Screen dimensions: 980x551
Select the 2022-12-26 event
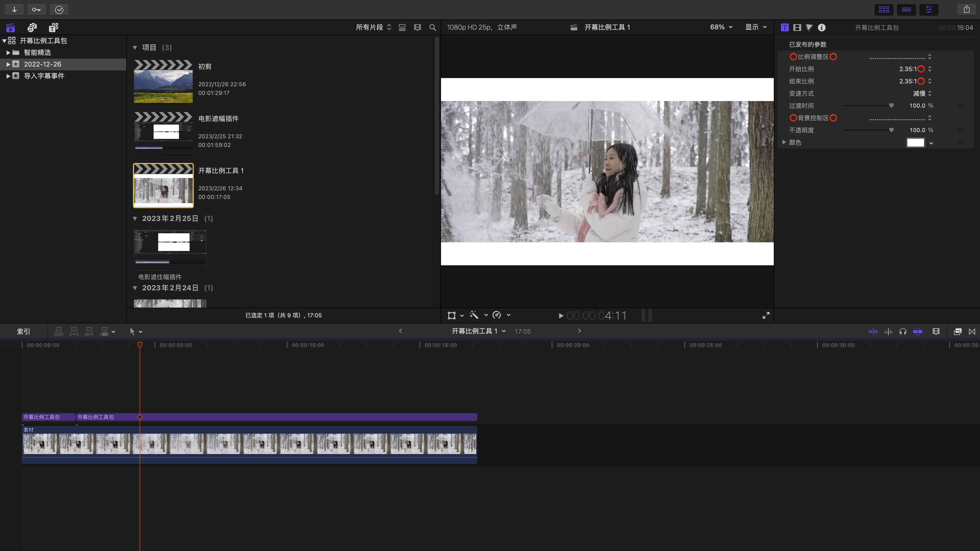pyautogui.click(x=42, y=64)
